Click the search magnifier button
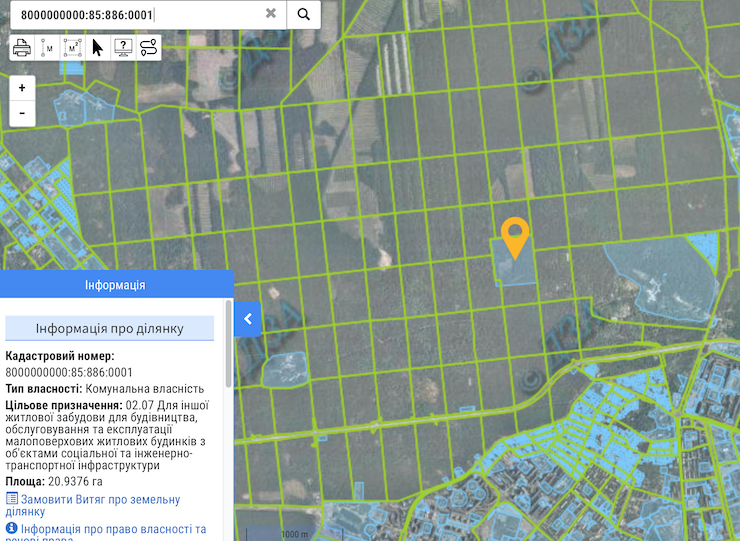The width and height of the screenshot is (740, 541). tap(303, 14)
